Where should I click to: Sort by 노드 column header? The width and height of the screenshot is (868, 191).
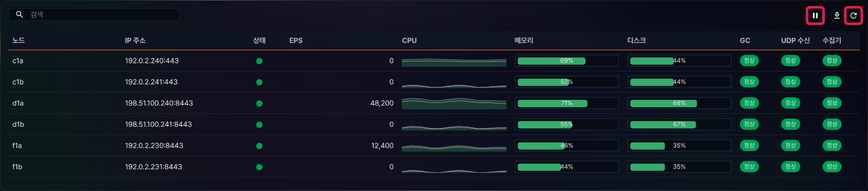[x=19, y=40]
